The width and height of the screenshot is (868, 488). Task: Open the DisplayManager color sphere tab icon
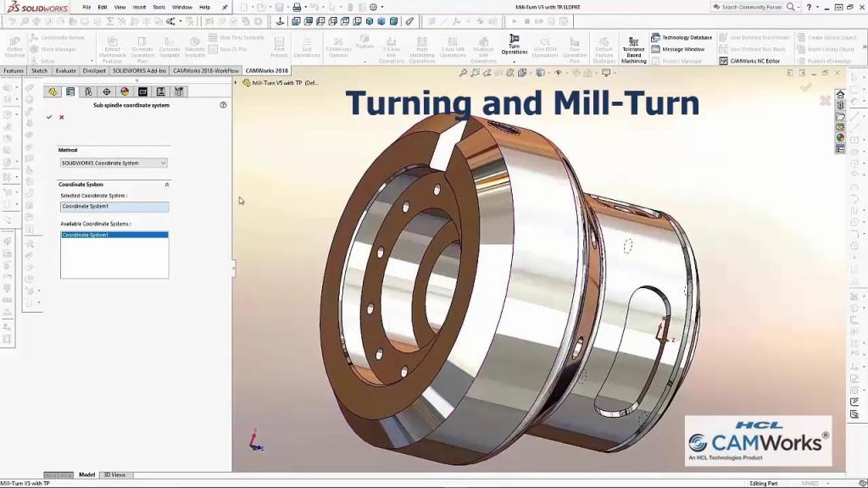125,91
